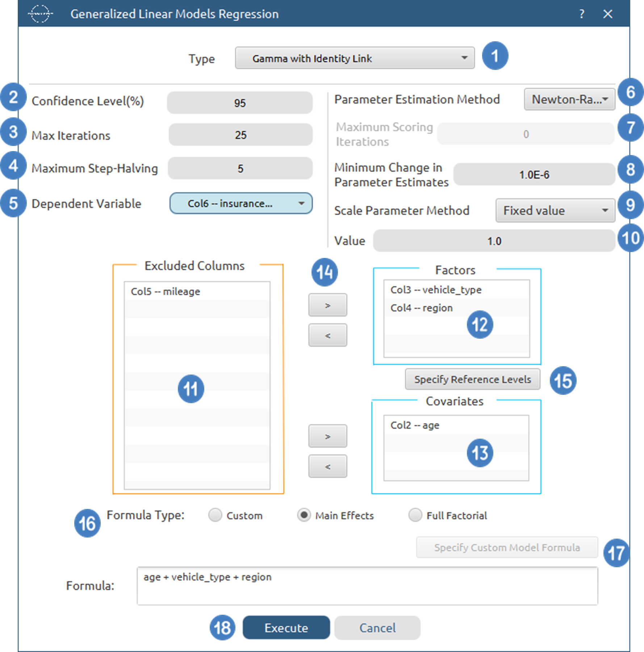Remove column from Factors with < button
The image size is (644, 652).
(327, 335)
